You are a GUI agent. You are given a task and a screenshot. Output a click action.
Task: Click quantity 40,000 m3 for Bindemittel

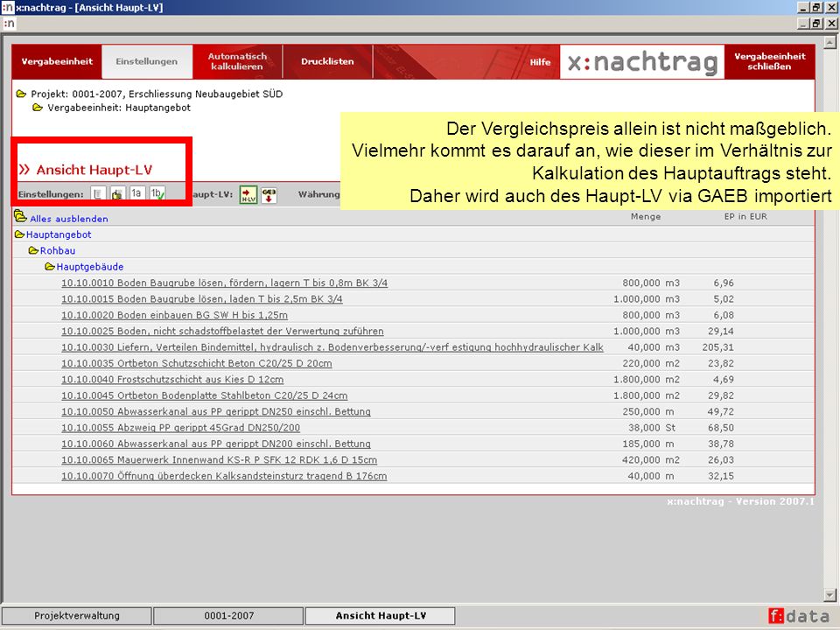(x=654, y=347)
